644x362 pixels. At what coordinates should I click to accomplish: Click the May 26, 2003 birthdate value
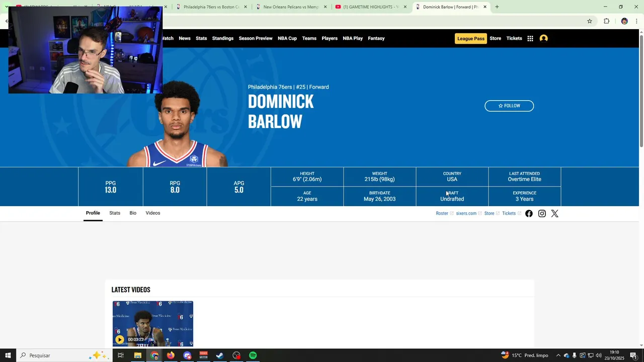click(379, 199)
